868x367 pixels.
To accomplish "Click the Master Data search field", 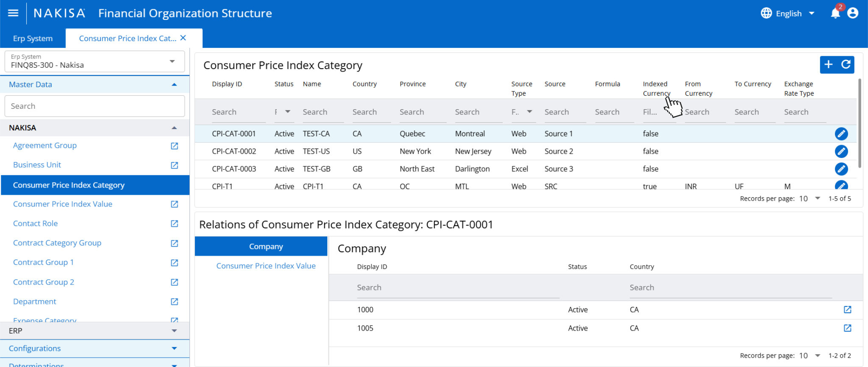I will tap(95, 106).
